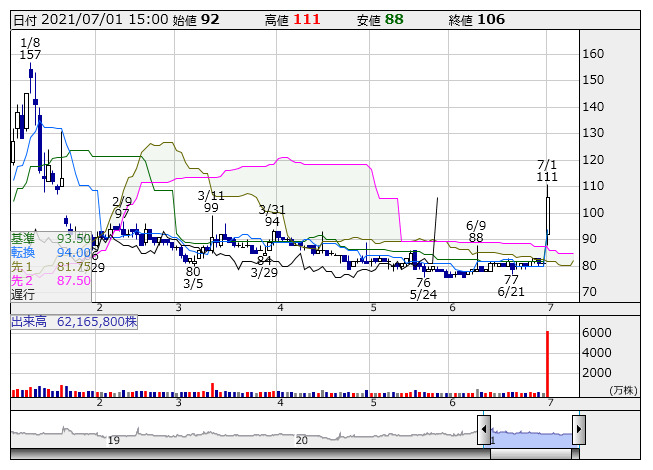Click the 先2 87.50 legend entry

point(50,280)
